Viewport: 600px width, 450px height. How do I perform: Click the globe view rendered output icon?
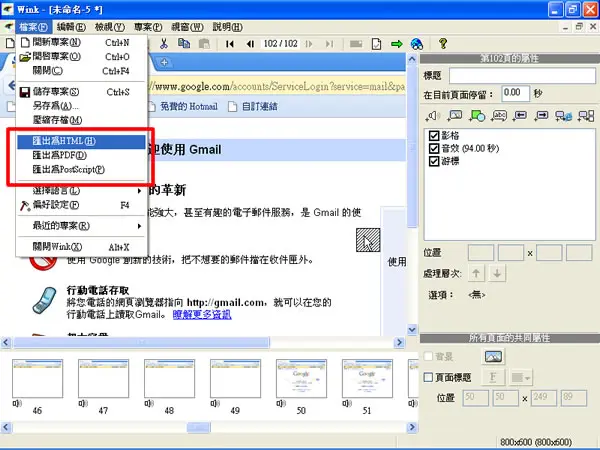coord(417,44)
